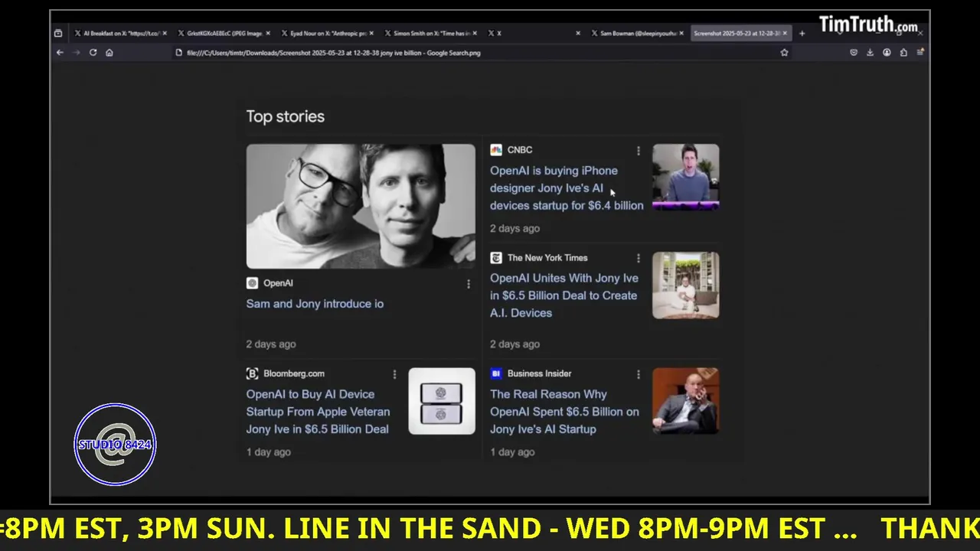Screen dimensions: 980x551
Task: Open three-dot menu for Business Insider story
Action: [638, 374]
